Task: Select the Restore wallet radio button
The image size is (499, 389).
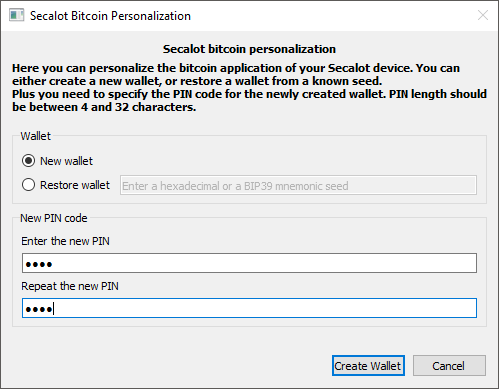Action: 28,185
